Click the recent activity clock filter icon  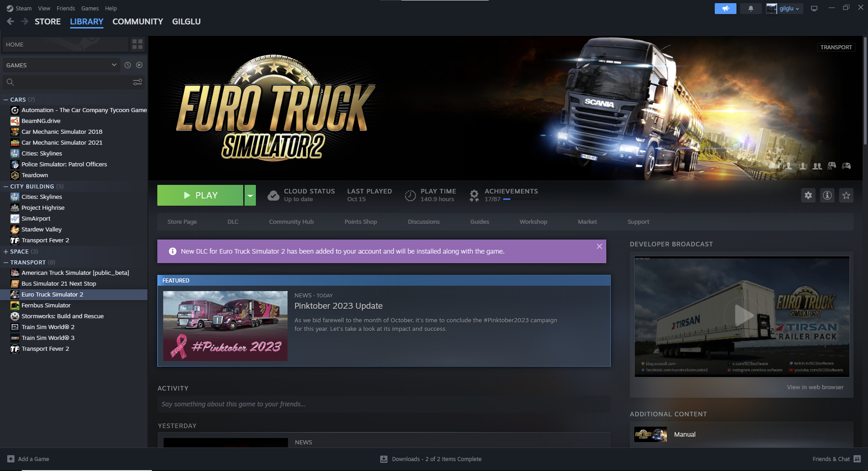click(x=127, y=65)
